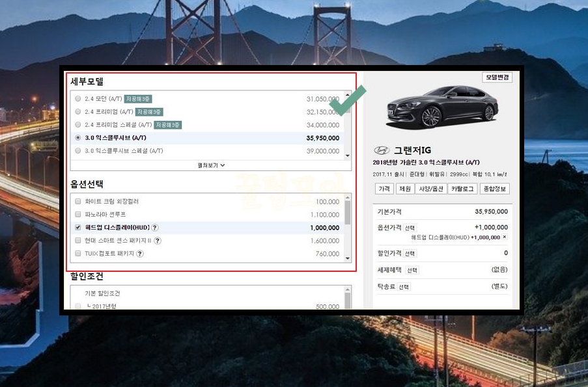Image resolution: width=588 pixels, height=387 pixels.
Task: Expand the model list with 펼쳐보기
Action: pyautogui.click(x=211, y=165)
